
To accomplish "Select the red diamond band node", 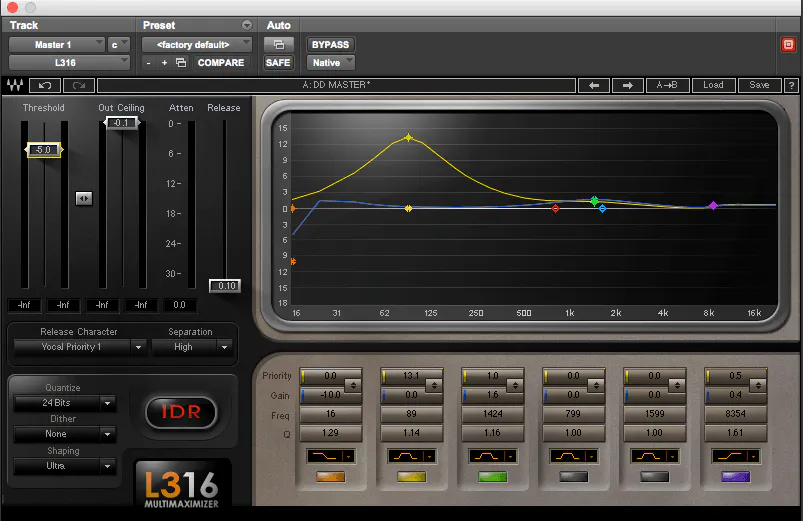I will tap(555, 209).
